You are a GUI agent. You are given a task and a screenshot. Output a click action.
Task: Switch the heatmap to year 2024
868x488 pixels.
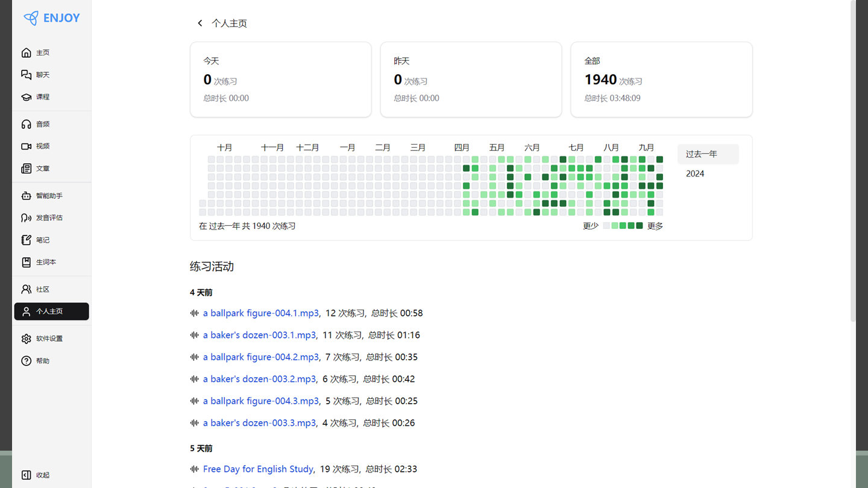point(695,174)
